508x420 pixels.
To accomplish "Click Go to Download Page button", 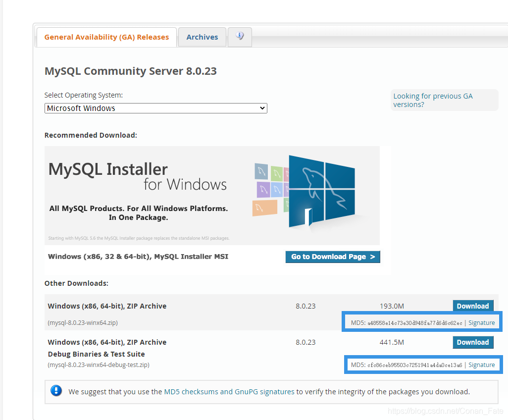I will (x=333, y=257).
